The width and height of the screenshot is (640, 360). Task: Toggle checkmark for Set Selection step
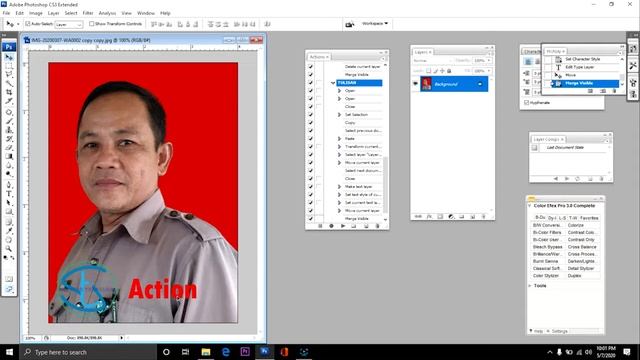click(311, 115)
